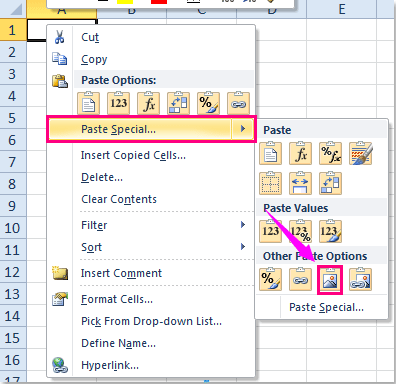Click the Transpose icon in the Paste submenu

[x=330, y=183]
